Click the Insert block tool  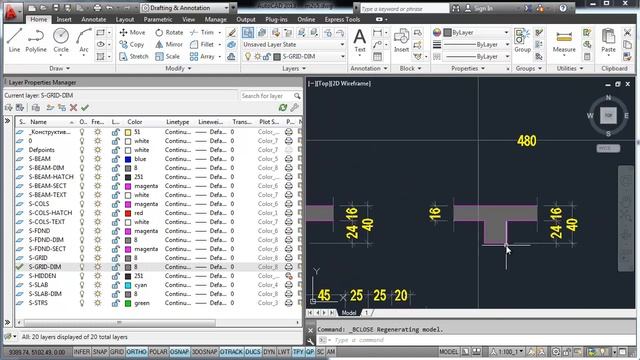click(x=401, y=40)
